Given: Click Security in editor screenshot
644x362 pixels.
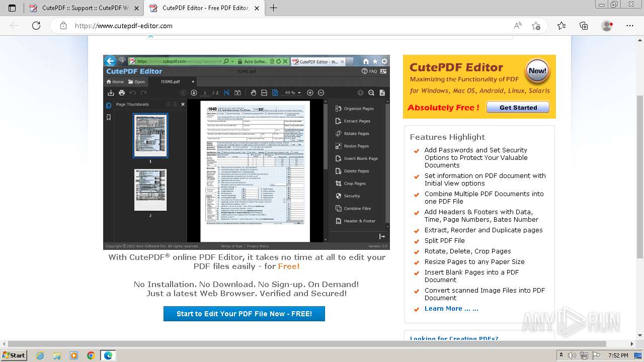Looking at the screenshot, I should pyautogui.click(x=347, y=196).
